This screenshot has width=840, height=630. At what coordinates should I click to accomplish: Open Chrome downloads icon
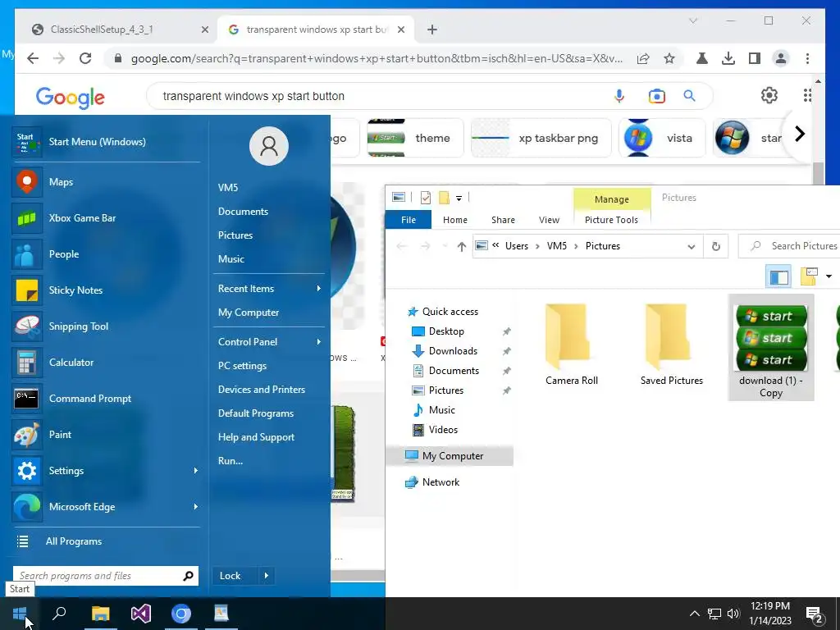728,58
